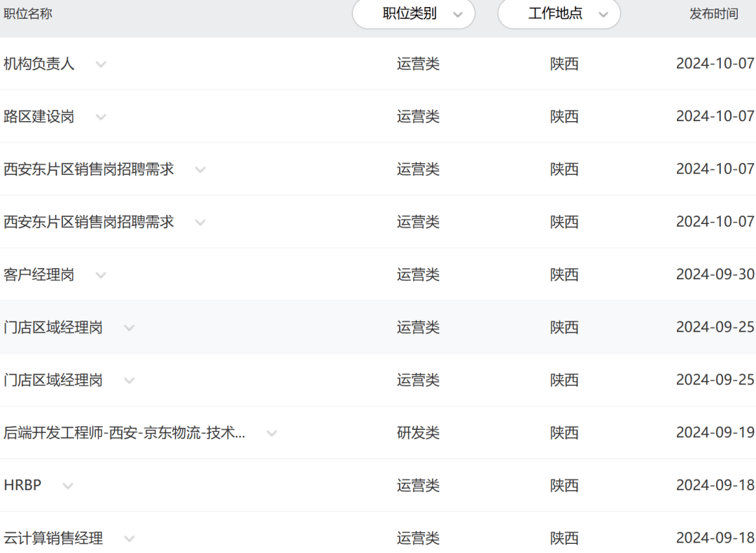Image resolution: width=756 pixels, height=553 pixels.
Task: Open the 职位类别 filter dropdown
Action: [414, 14]
